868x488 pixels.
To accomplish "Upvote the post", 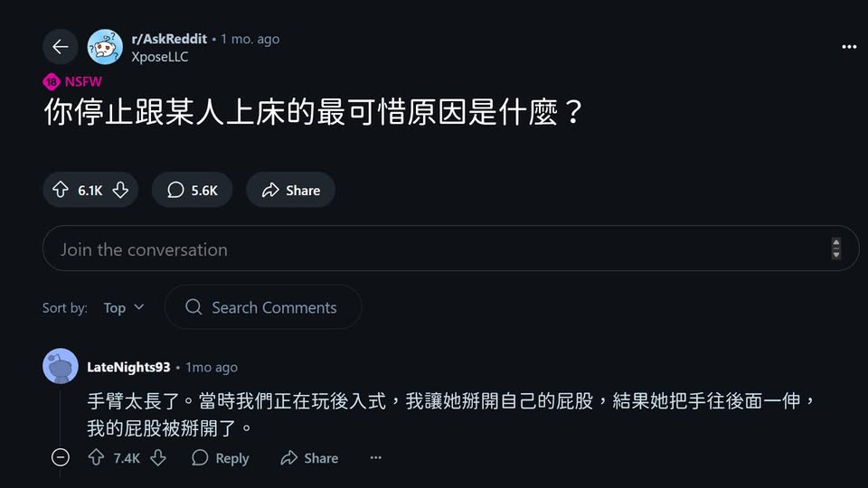I will 61,190.
